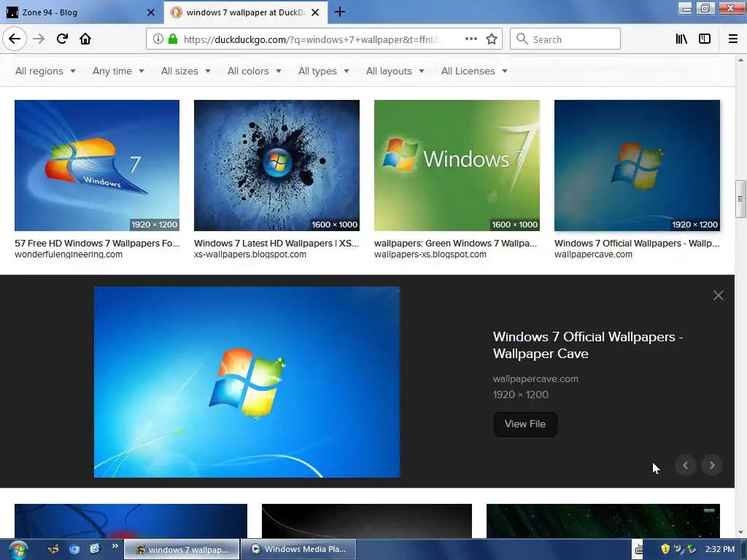
Task: Click the forward navigation arrow
Action: click(39, 39)
